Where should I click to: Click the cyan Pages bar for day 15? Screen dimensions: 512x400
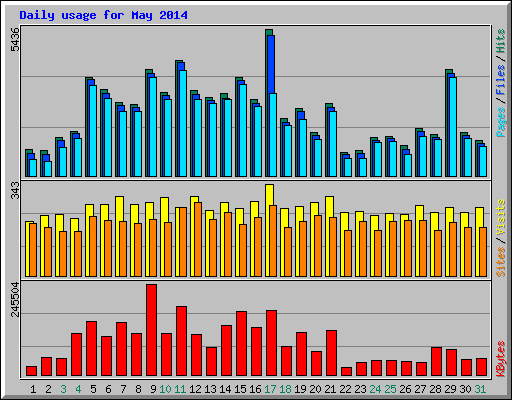[243, 130]
